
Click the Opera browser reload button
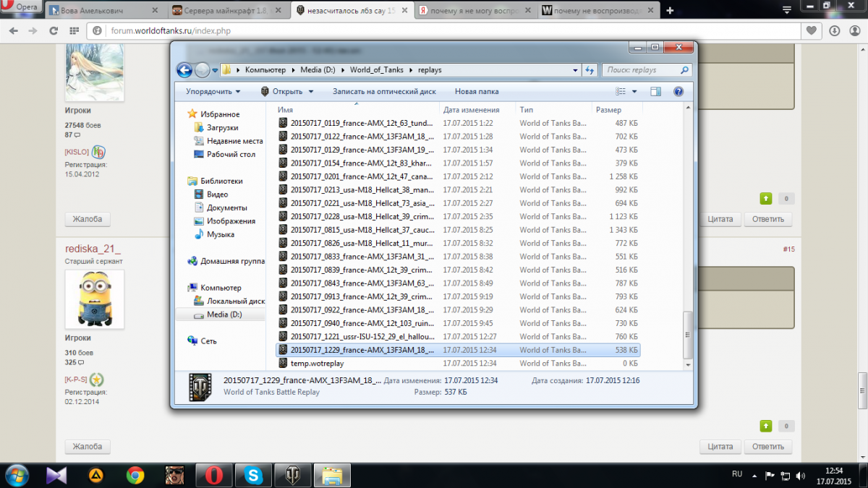pos(54,31)
